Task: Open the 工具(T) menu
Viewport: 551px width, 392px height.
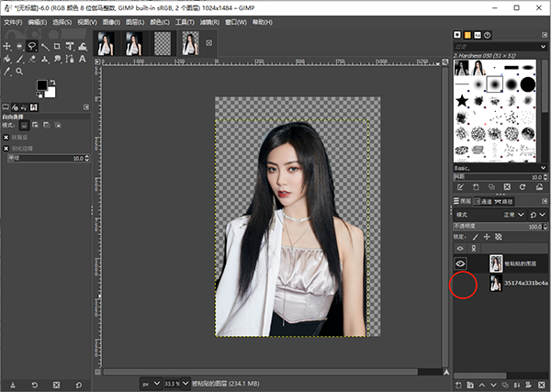Action: [x=185, y=20]
